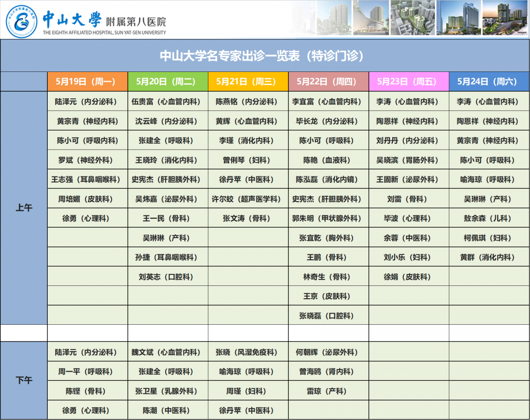
Task: Click the cell 陈艳（血液科）
Action: click(x=329, y=160)
